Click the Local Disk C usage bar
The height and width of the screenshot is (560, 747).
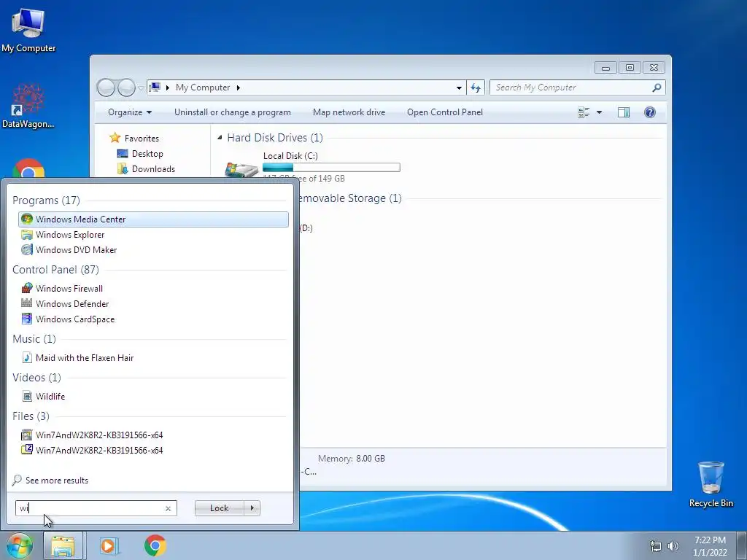(332, 168)
